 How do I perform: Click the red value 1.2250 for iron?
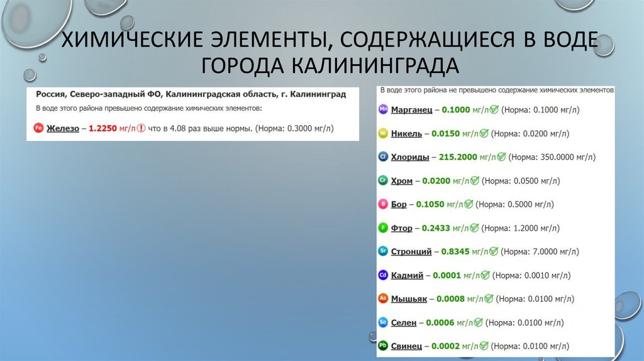(x=103, y=128)
